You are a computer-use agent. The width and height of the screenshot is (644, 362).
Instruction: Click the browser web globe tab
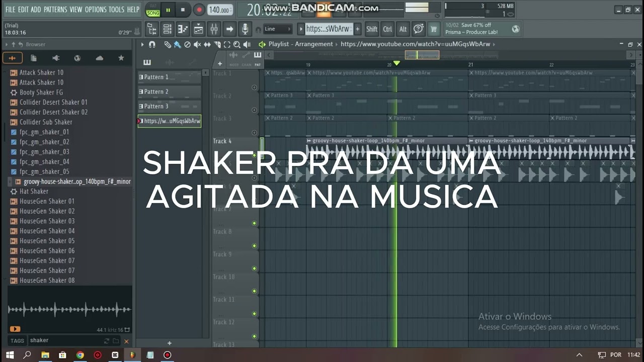point(77,58)
